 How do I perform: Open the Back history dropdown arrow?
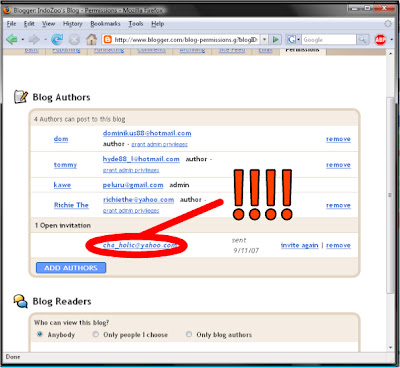(23, 40)
